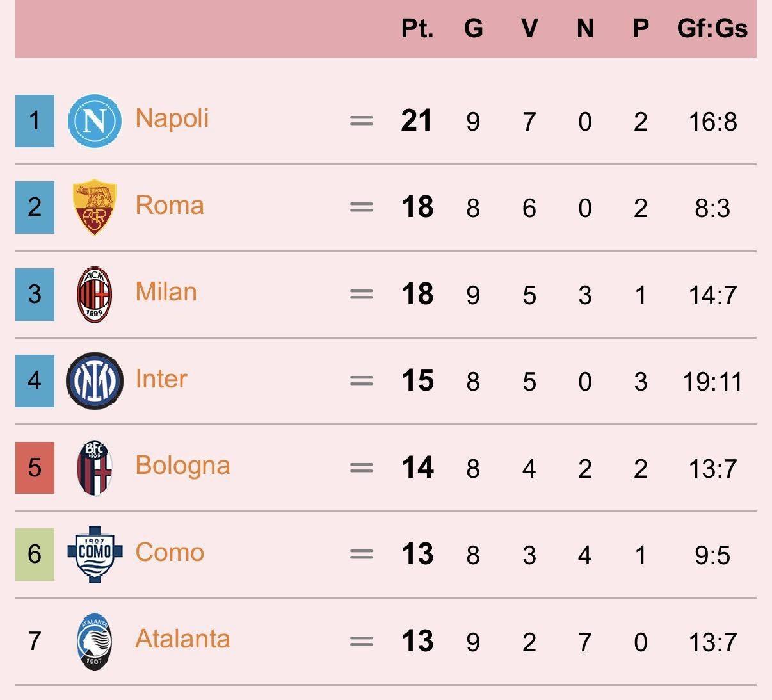The width and height of the screenshot is (772, 700).
Task: Click the Inter club crest
Action: (94, 380)
